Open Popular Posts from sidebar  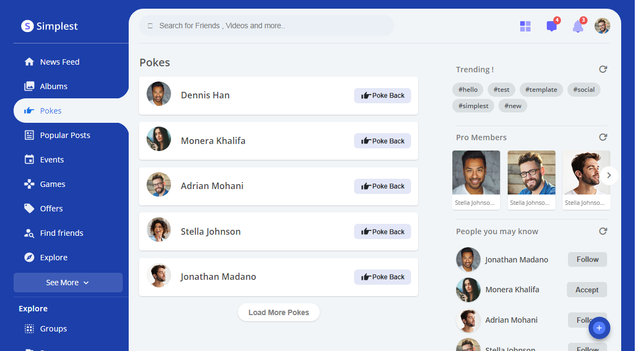click(x=65, y=135)
